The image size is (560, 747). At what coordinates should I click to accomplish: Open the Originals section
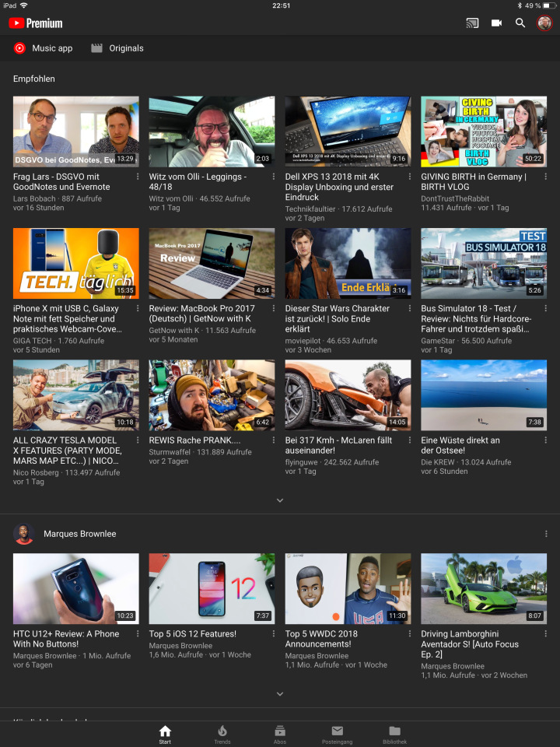117,48
